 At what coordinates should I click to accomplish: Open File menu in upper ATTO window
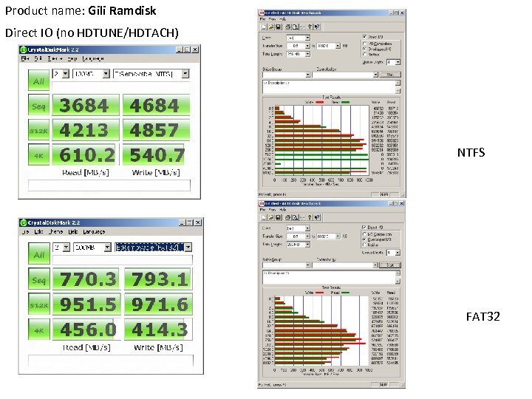[x=262, y=19]
